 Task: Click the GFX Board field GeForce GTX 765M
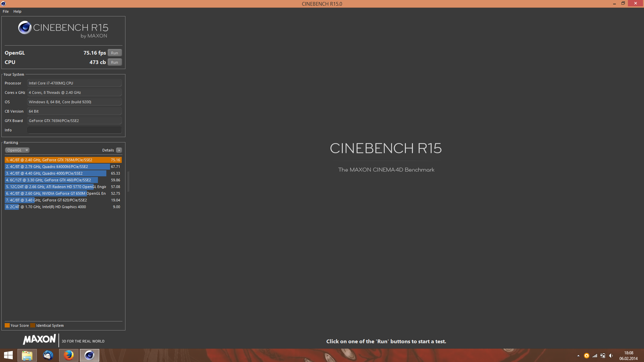tap(74, 121)
